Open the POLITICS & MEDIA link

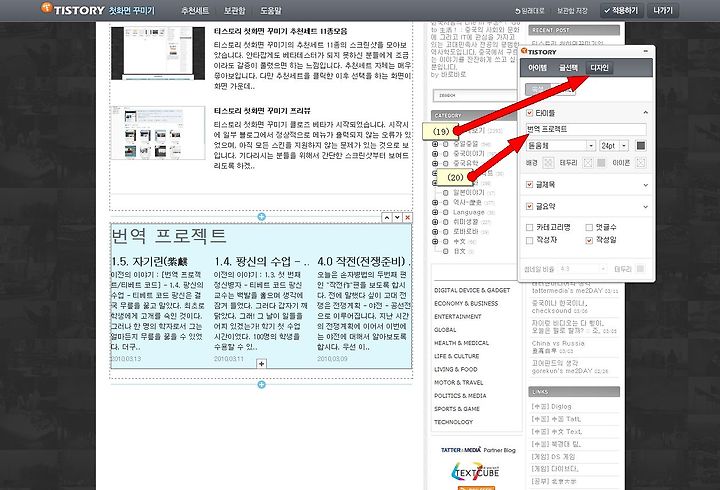coord(460,395)
